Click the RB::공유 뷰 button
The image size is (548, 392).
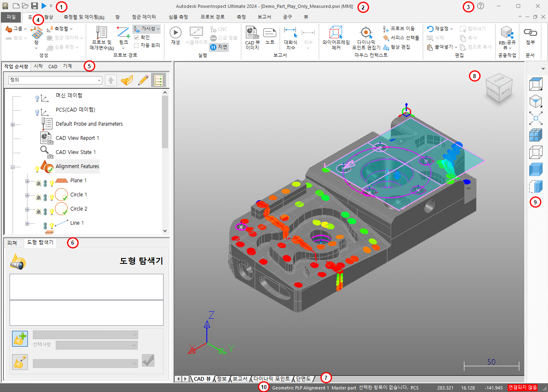(507, 37)
